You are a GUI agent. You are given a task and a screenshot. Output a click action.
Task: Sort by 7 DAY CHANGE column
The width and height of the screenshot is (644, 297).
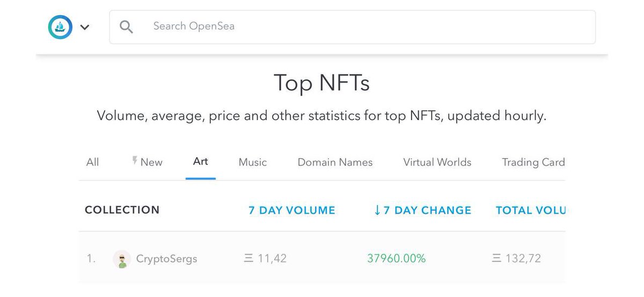pyautogui.click(x=422, y=211)
